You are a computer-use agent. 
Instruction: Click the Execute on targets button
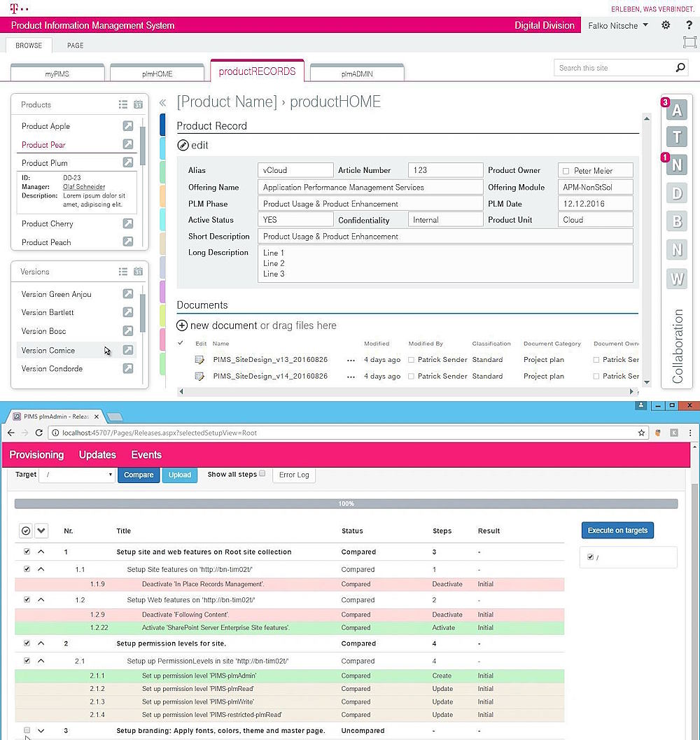[617, 530]
